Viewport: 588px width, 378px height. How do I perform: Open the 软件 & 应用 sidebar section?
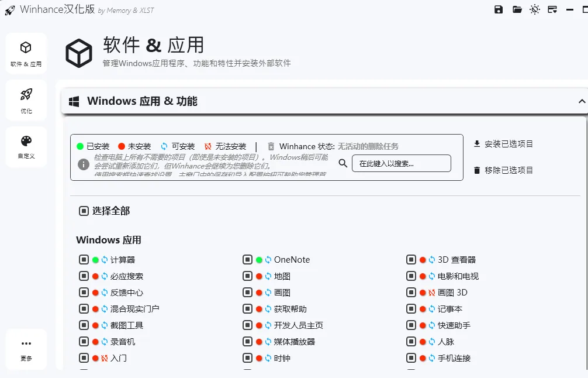pos(26,53)
